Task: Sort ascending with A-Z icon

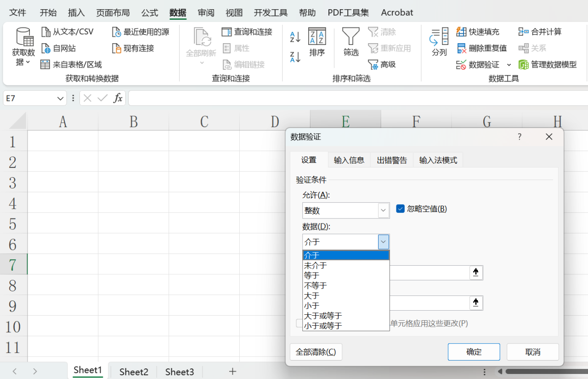Action: [295, 37]
